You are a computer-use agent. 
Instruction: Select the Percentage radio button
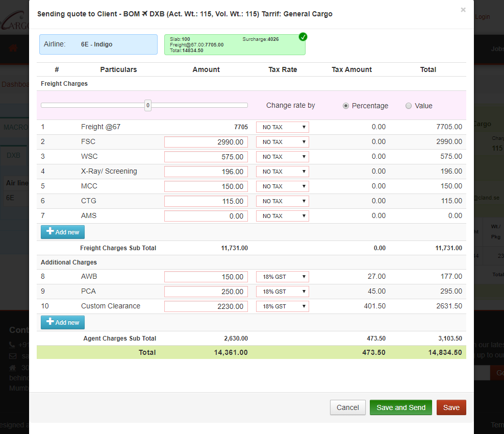(x=345, y=106)
